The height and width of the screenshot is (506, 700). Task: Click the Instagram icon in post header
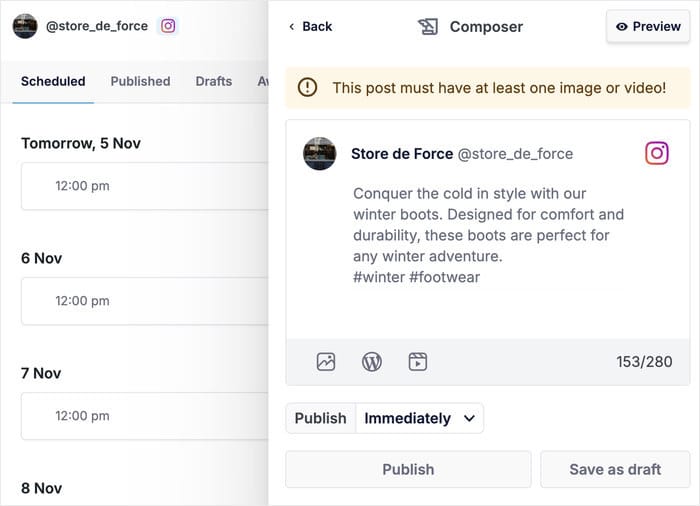[657, 153]
